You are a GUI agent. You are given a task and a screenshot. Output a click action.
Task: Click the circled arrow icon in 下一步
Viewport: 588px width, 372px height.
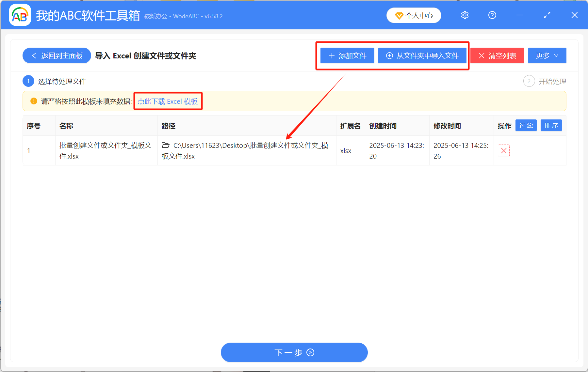[310, 353]
